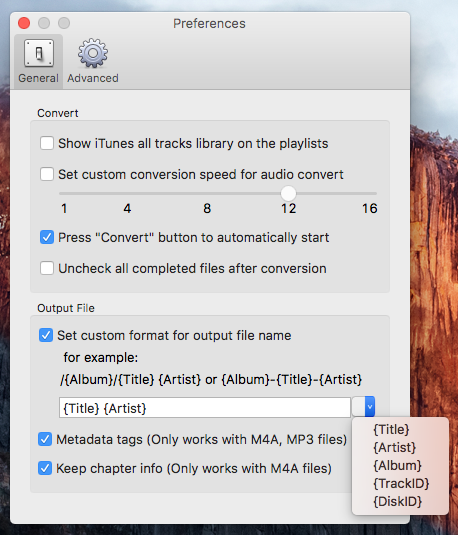This screenshot has width=458, height=535.
Task: Click the output file name format field
Action: click(x=205, y=407)
